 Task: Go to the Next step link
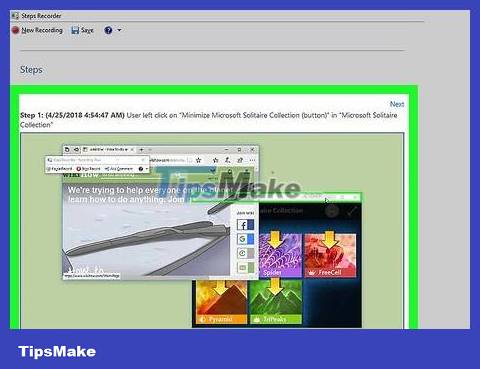(x=397, y=104)
